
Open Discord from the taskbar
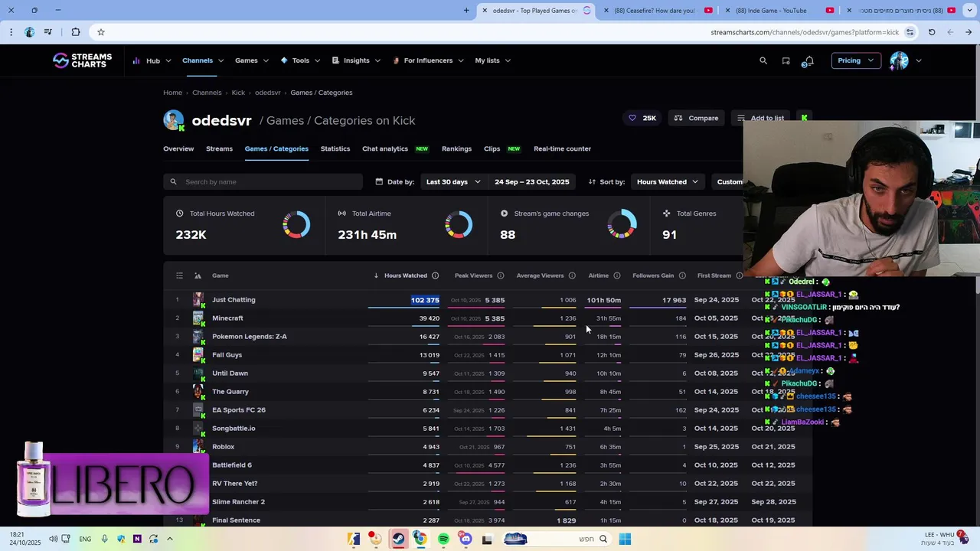click(465, 539)
